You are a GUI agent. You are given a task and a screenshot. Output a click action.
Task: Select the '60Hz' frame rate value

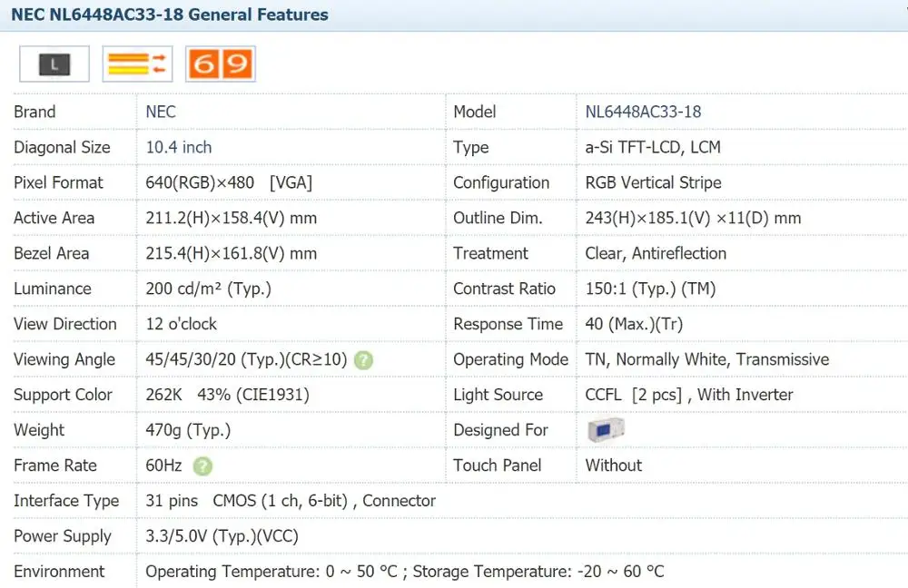pyautogui.click(x=163, y=465)
